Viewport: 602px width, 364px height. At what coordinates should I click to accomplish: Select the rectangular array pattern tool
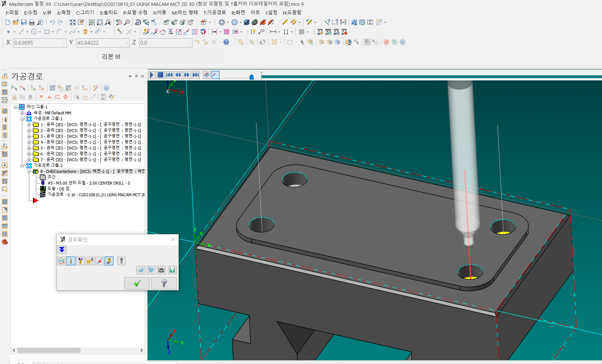pyautogui.click(x=227, y=32)
